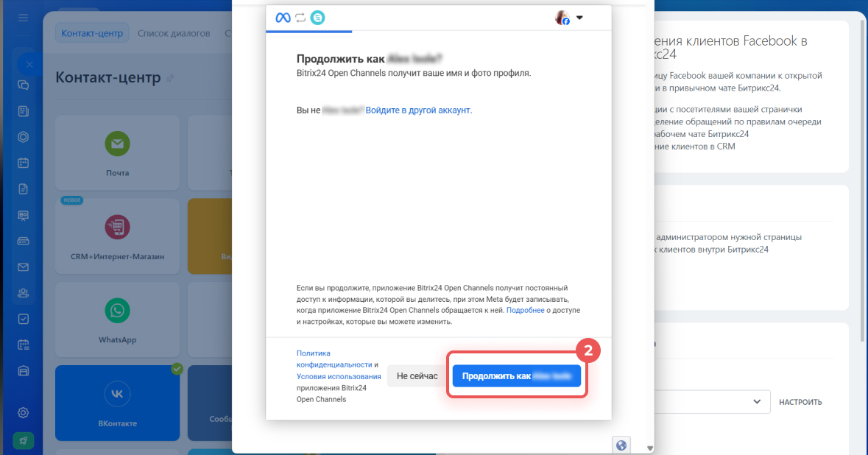
Task: Open the documents page icon in sidebar
Action: [24, 188]
